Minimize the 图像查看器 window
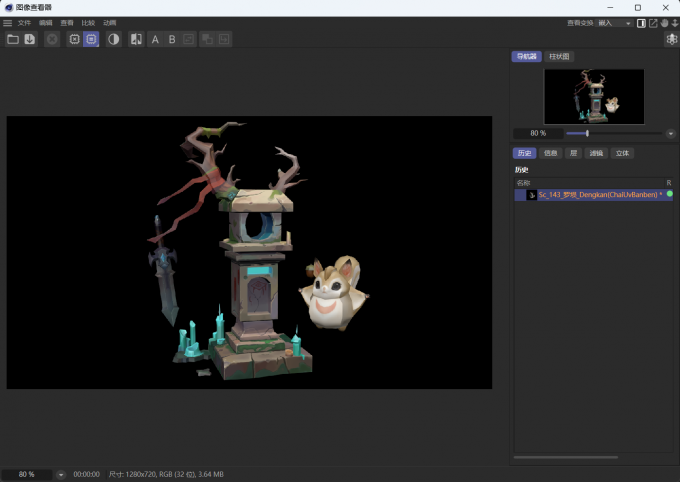This screenshot has width=680, height=482. coord(610,7)
